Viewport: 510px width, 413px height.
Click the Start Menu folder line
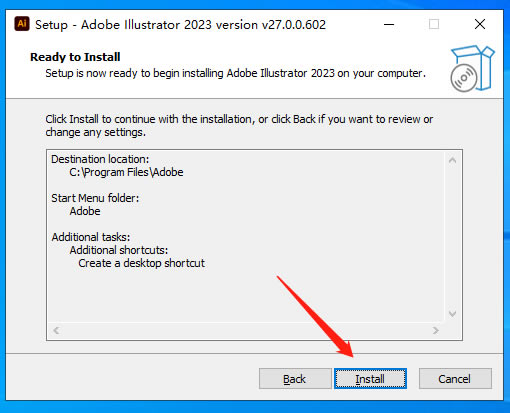(x=95, y=198)
